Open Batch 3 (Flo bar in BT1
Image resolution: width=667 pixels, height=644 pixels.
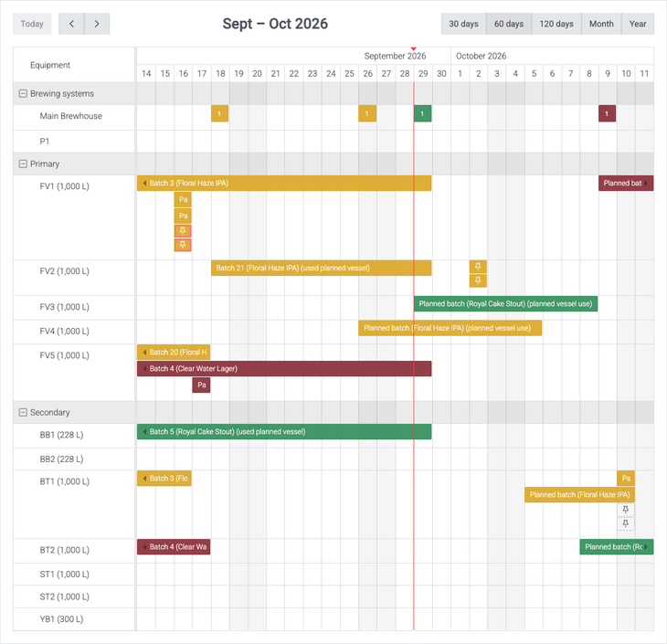pos(164,479)
